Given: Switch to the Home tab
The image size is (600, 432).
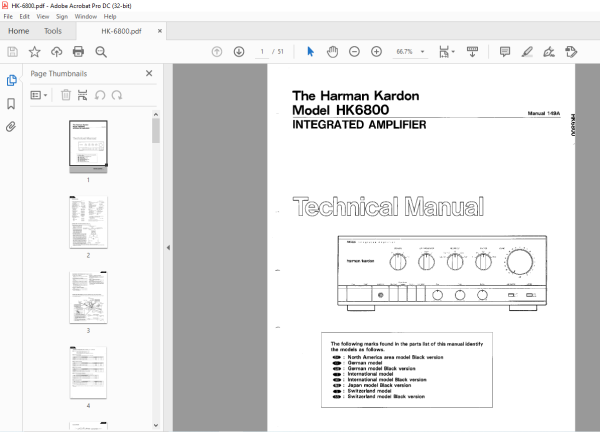Looking at the screenshot, I should (x=18, y=31).
